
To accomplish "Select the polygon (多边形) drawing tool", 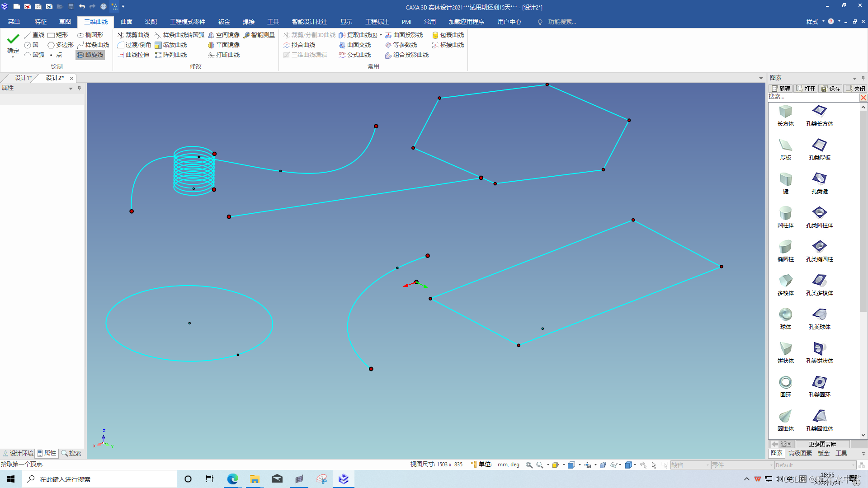I will (x=61, y=45).
